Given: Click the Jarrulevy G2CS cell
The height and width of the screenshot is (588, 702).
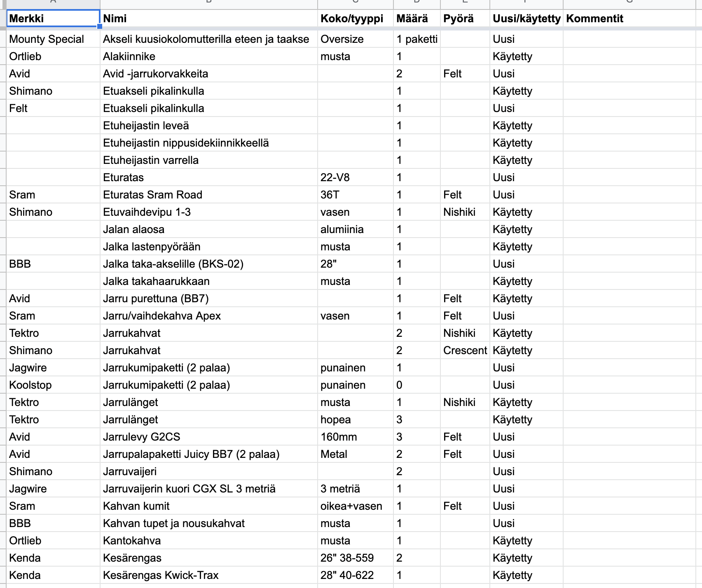Looking at the screenshot, I should (209, 437).
